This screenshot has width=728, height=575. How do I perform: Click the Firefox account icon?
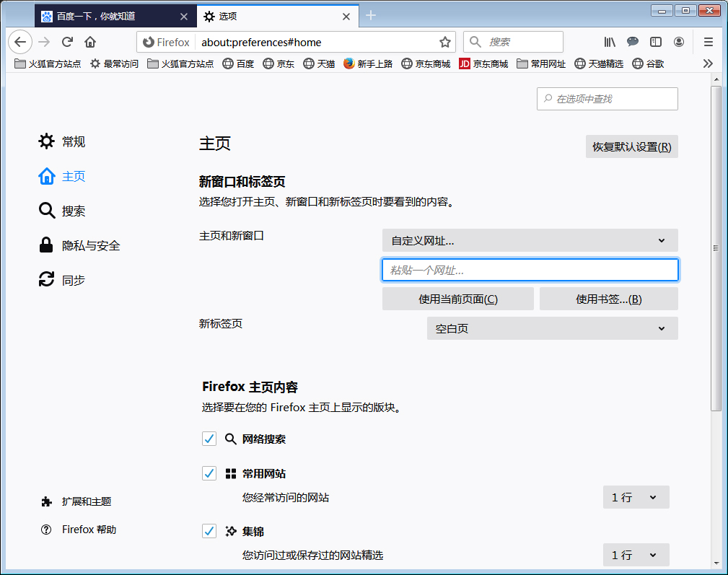pos(679,42)
